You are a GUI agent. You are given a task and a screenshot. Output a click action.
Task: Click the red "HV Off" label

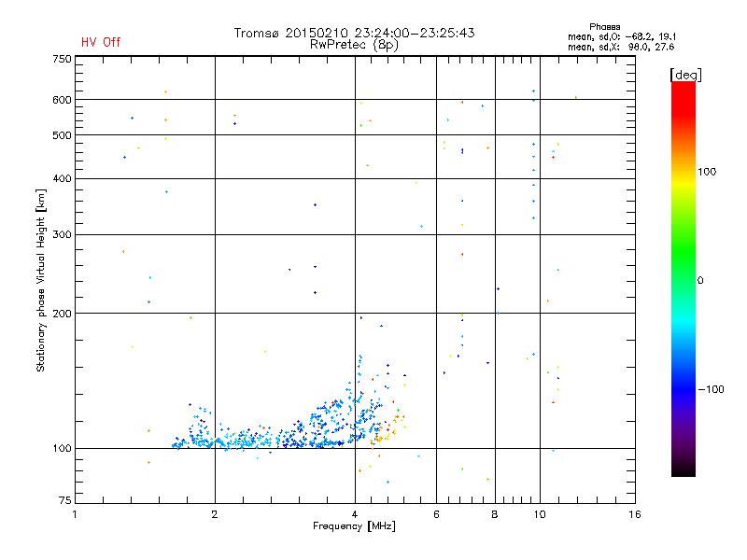pos(100,42)
